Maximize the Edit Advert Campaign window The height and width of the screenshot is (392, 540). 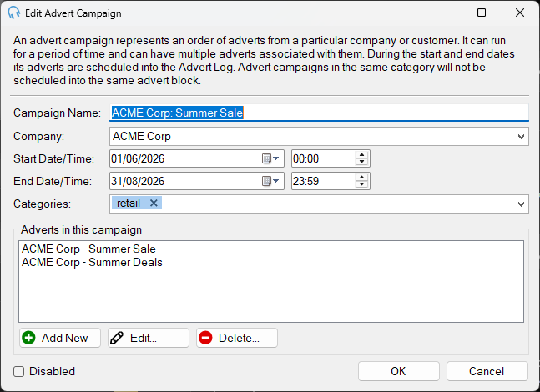(x=482, y=13)
